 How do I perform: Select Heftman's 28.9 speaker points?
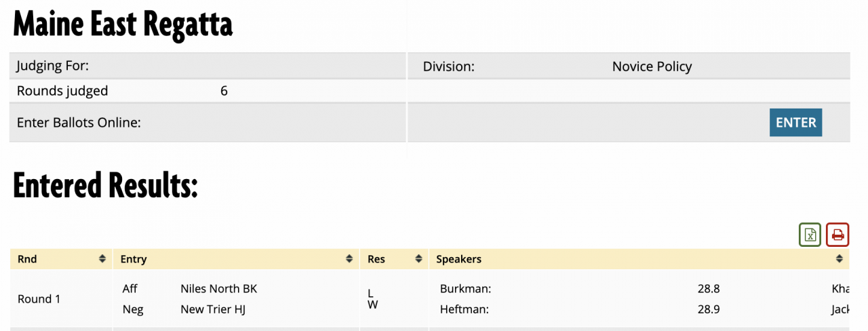[x=708, y=310]
